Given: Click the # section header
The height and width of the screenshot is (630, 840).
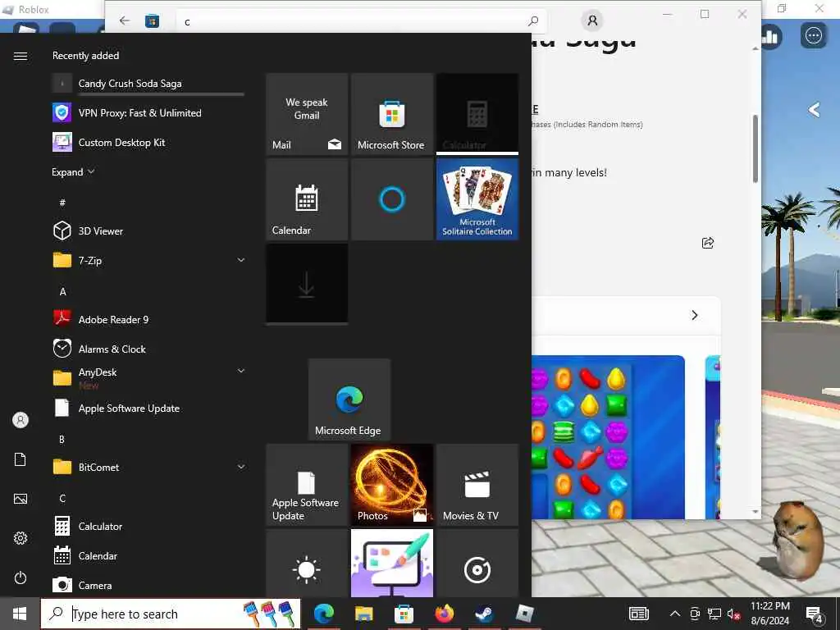Looking at the screenshot, I should 62,203.
